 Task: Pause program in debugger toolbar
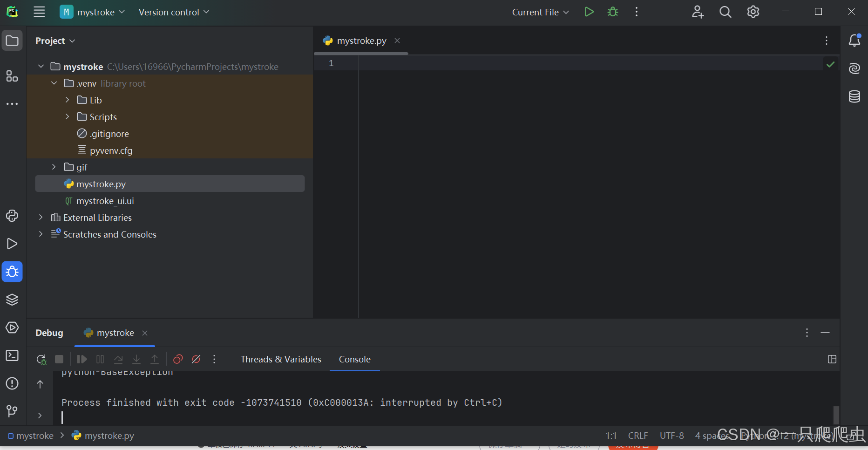click(x=100, y=359)
